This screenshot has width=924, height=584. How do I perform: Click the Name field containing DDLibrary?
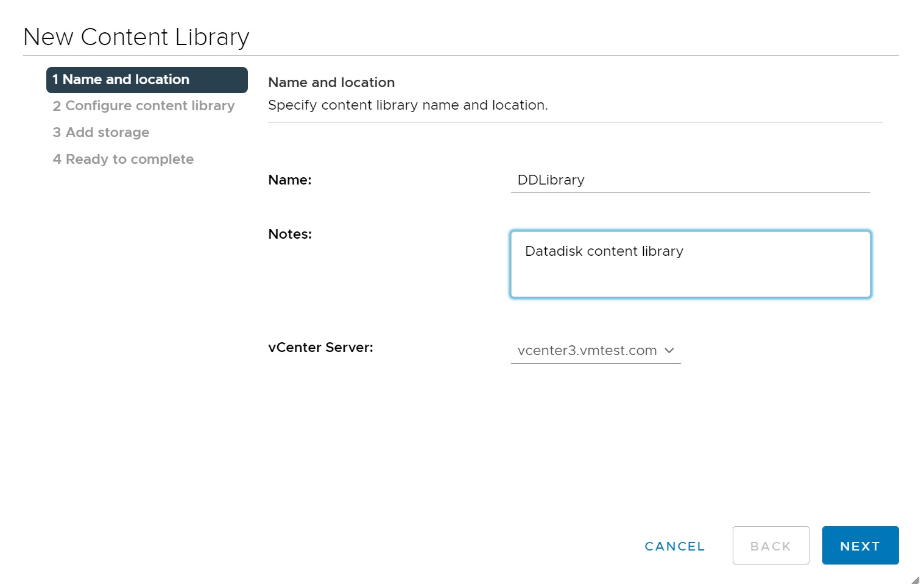689,180
